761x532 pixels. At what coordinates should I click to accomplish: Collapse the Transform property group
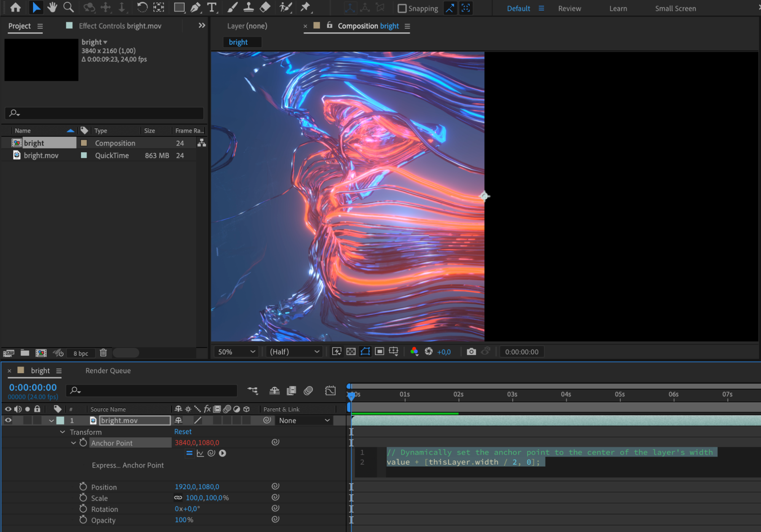point(62,432)
